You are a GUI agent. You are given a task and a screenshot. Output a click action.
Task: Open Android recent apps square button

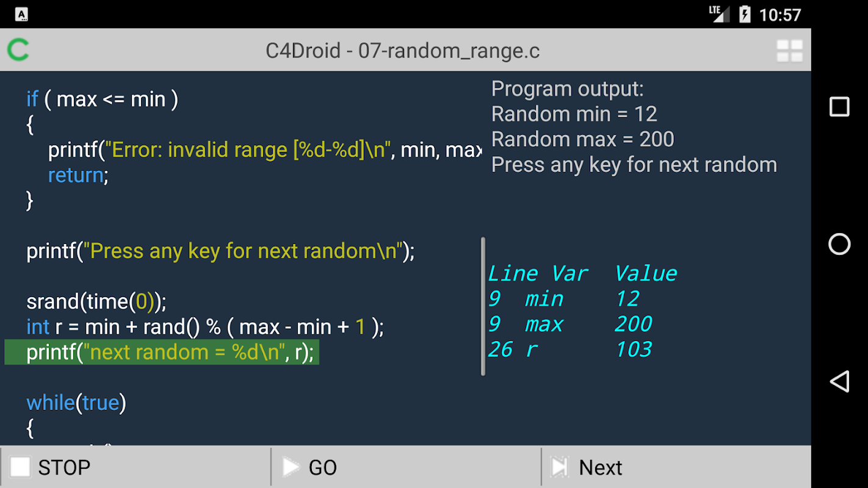point(839,107)
